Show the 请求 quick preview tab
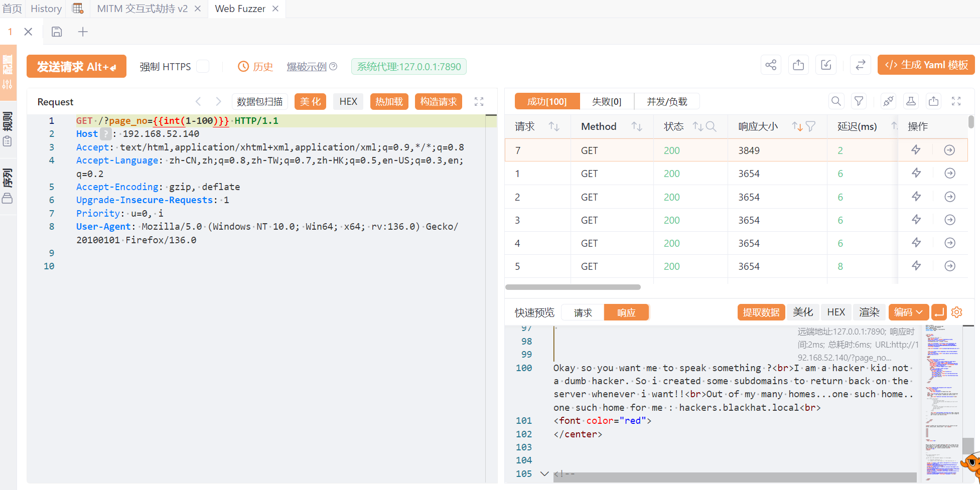The image size is (980, 490). pos(583,312)
